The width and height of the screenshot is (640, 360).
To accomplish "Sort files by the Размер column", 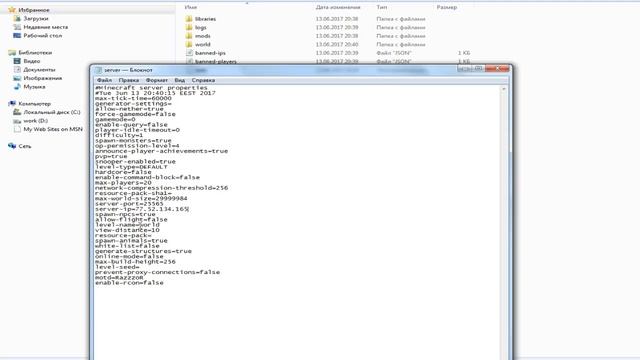I will [447, 7].
